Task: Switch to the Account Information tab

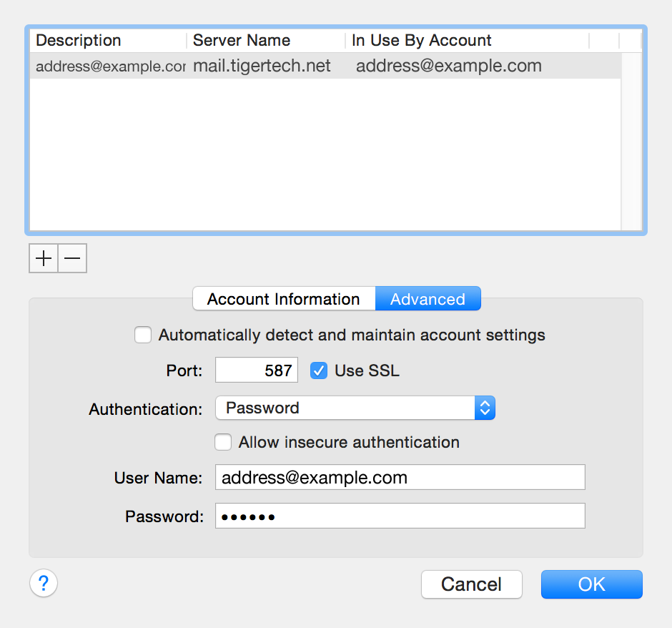Action: [283, 298]
